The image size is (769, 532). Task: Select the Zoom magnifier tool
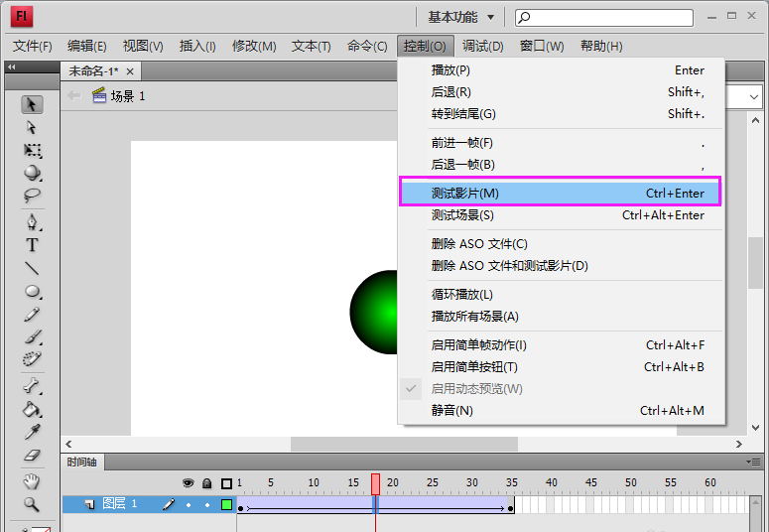tap(32, 504)
